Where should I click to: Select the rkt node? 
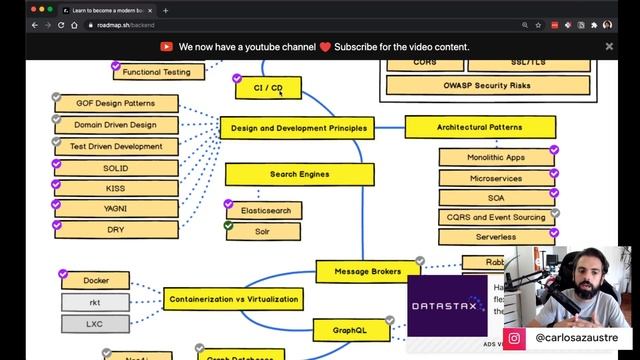96,302
